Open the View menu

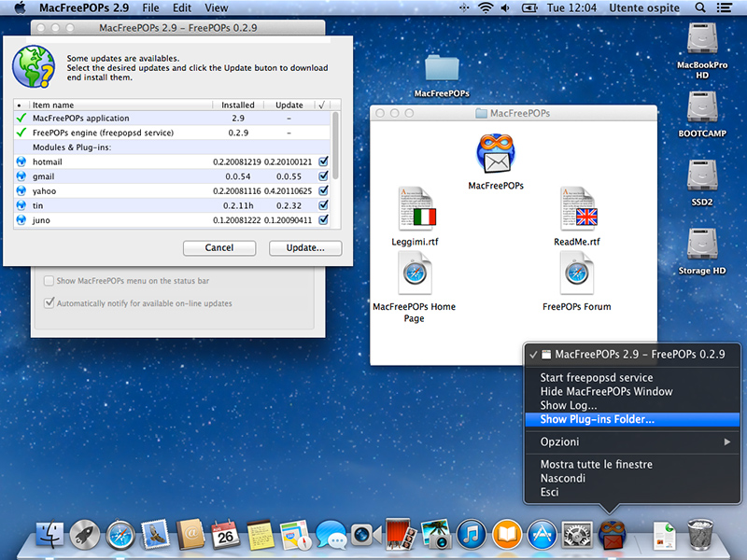click(217, 7)
